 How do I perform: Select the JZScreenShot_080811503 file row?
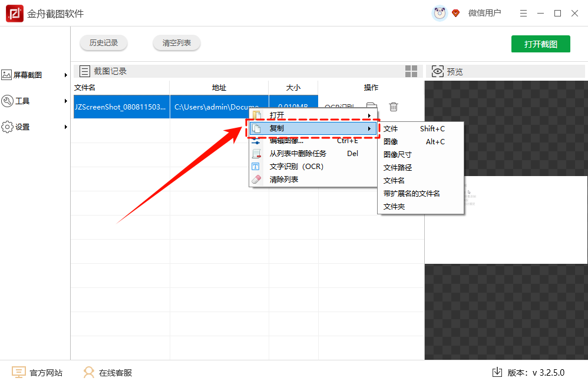point(121,107)
